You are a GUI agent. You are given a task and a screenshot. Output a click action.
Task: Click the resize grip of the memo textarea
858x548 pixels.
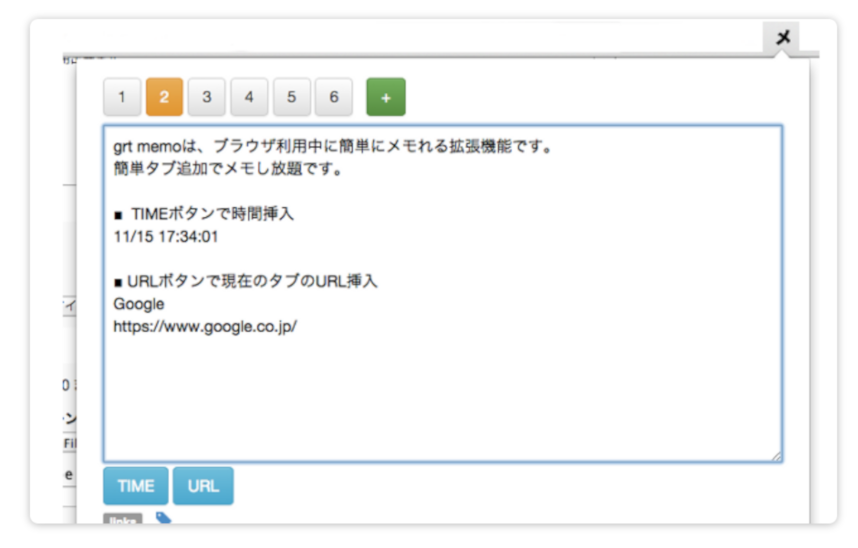coord(776,457)
